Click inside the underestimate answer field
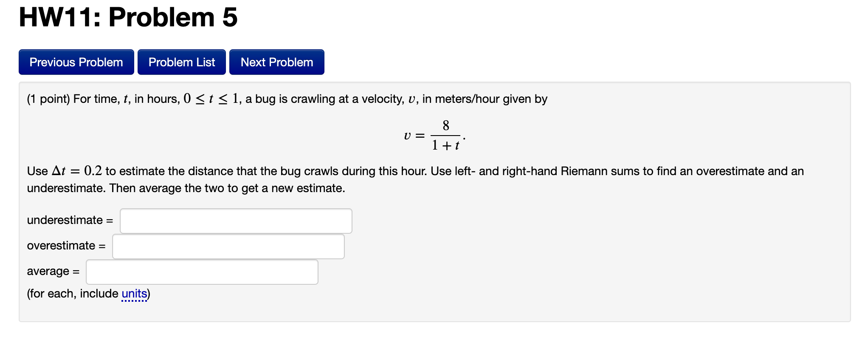 coord(236,221)
